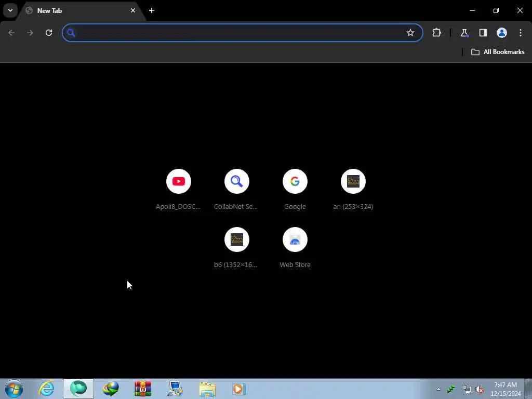Screen dimensions: 532x399
Task: Open WinRAR from the taskbar
Action: 143,389
